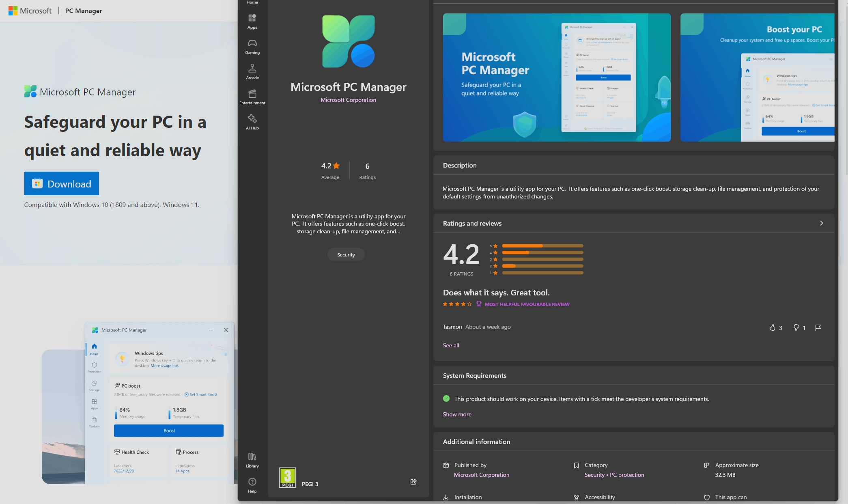Click the share icon beside PEGI 3
The width and height of the screenshot is (848, 504).
pos(413,482)
